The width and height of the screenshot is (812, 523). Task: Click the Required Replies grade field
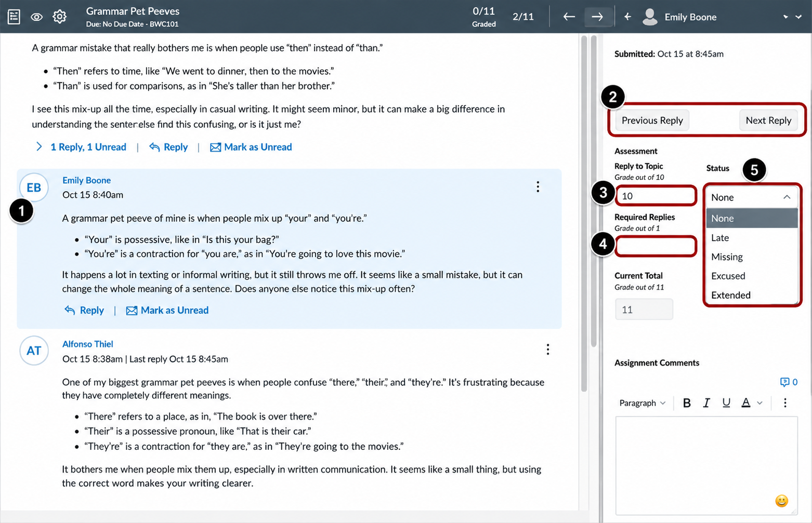[x=656, y=246]
